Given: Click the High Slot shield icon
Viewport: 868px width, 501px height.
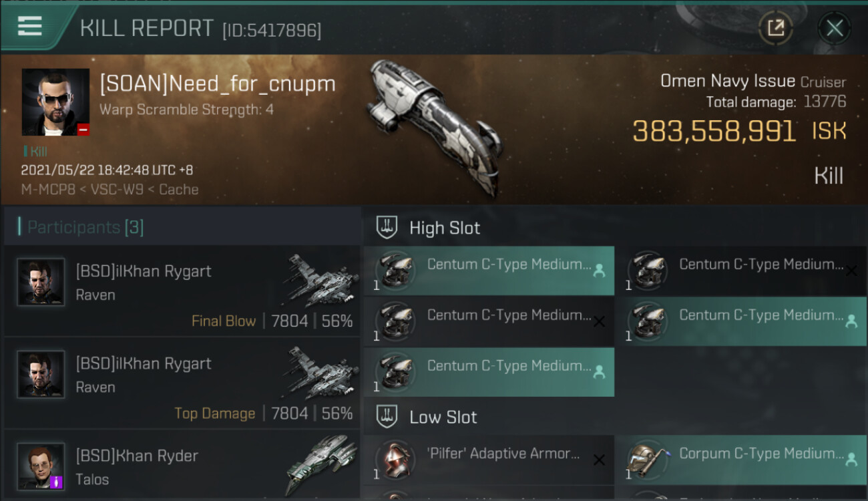Looking at the screenshot, I should (x=387, y=227).
